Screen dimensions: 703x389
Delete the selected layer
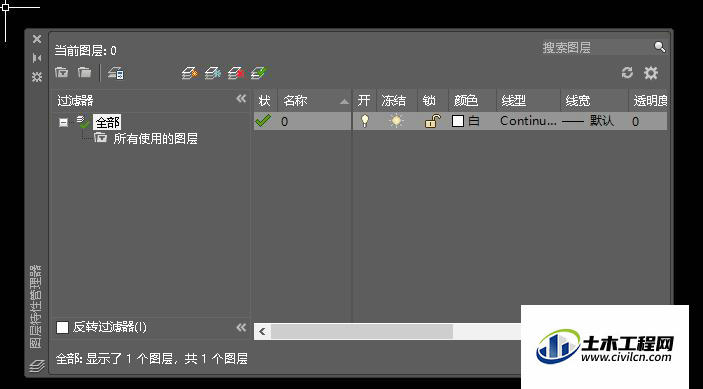[x=236, y=73]
